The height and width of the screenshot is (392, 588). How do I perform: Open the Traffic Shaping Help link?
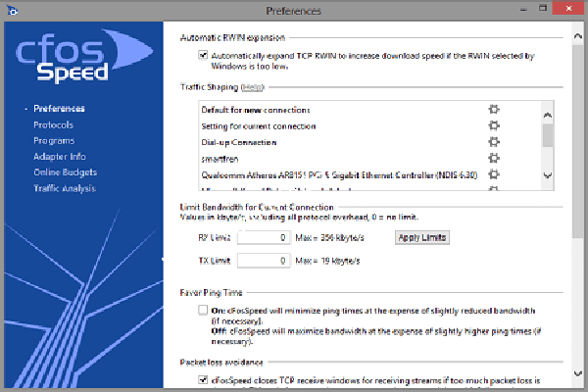point(253,87)
